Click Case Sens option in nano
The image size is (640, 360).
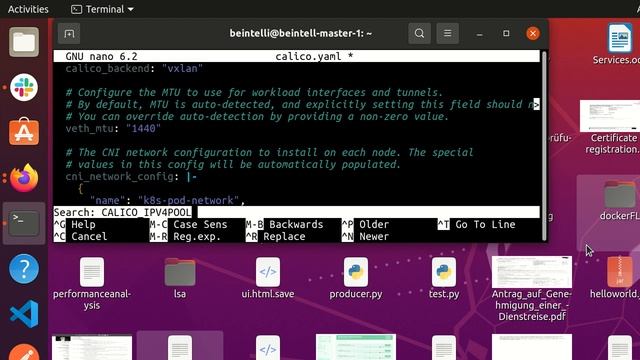point(189,224)
